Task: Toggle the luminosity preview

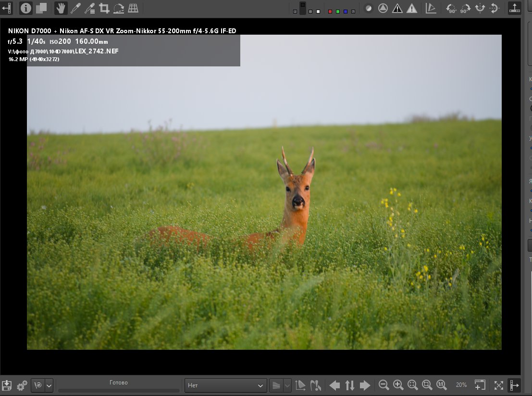Action: pyautogui.click(x=353, y=12)
